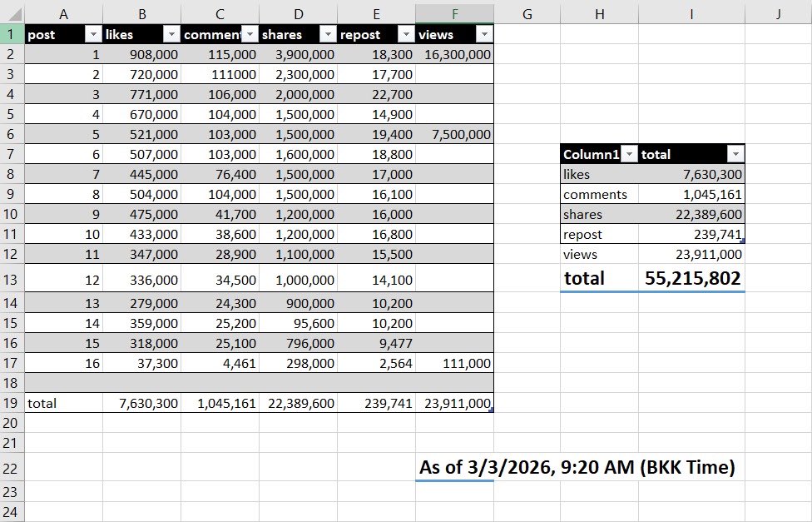Click the summary repost value 239,741

pos(692,234)
